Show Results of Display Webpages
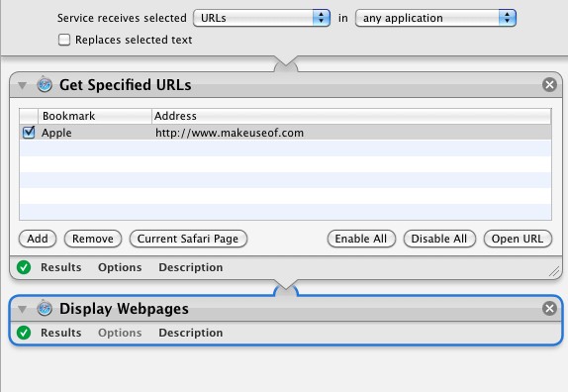The height and width of the screenshot is (392, 568). click(61, 333)
